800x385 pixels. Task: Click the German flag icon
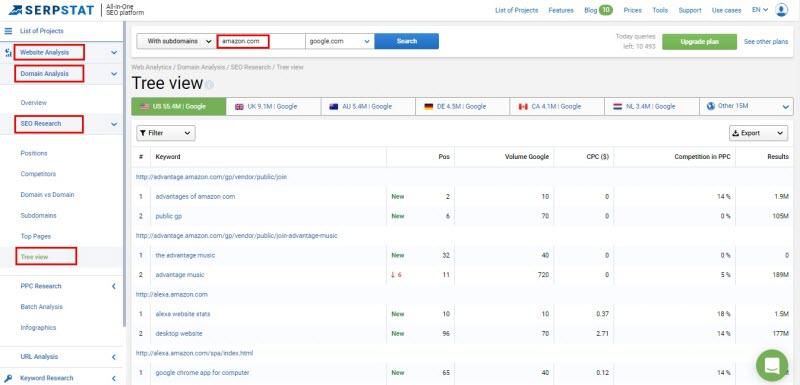coord(429,107)
